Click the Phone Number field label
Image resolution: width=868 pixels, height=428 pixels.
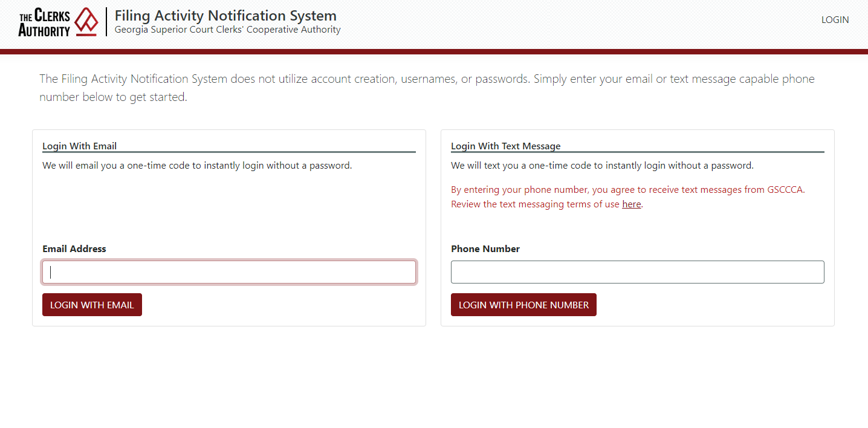(485, 248)
